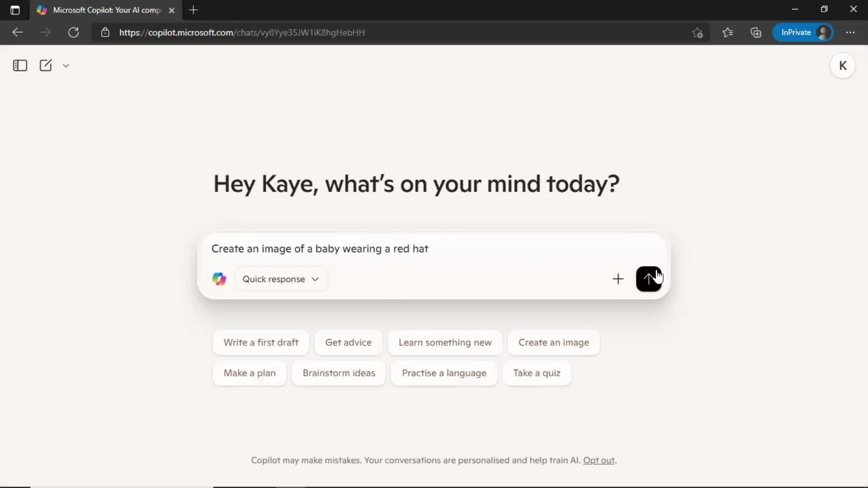
Task: Go forward with the browser forward arrow
Action: tap(45, 33)
